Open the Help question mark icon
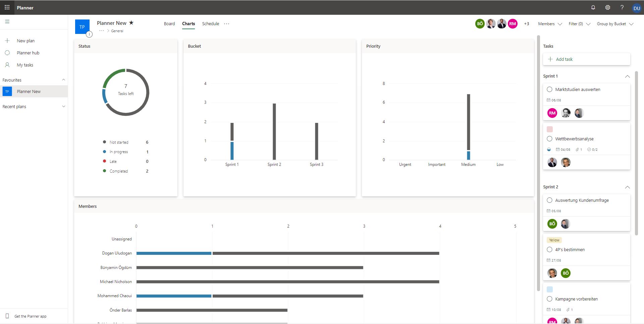 coord(622,7)
